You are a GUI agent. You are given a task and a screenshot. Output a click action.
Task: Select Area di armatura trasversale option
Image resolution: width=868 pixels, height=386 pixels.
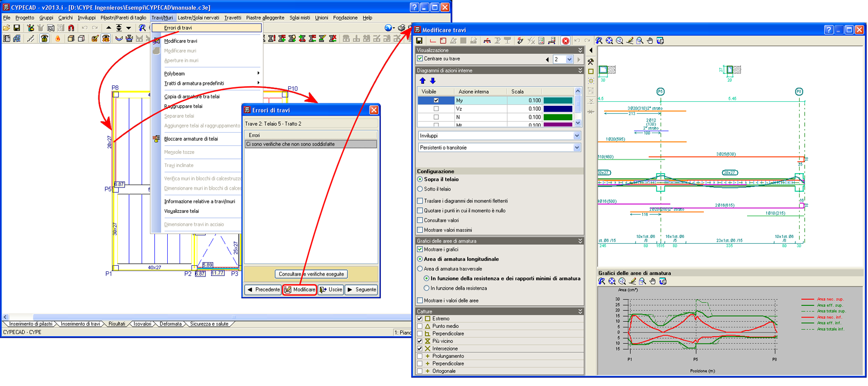click(420, 269)
